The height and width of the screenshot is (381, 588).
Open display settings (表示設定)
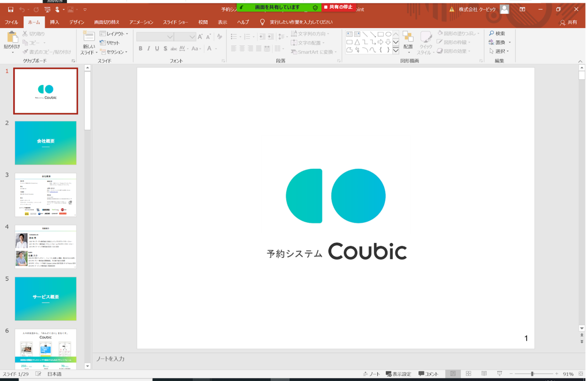pyautogui.click(x=398, y=374)
